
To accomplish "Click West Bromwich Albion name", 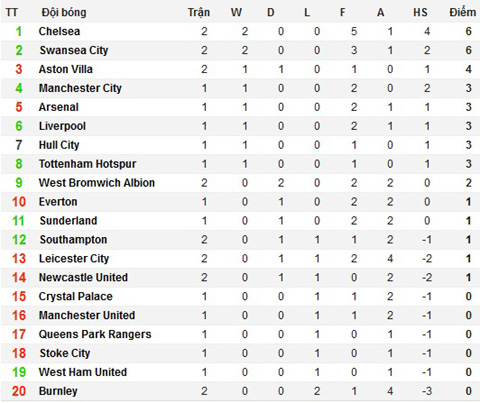I will pyautogui.click(x=97, y=183).
